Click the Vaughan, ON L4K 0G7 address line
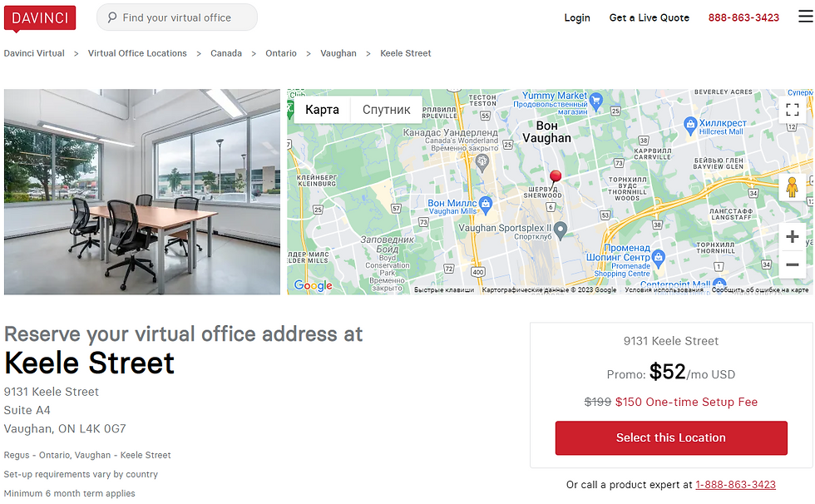Viewport: 815px width, 504px height. click(x=65, y=428)
